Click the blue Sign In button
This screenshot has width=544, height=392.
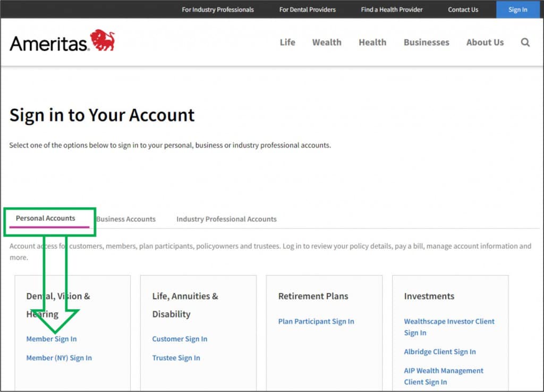tap(517, 10)
